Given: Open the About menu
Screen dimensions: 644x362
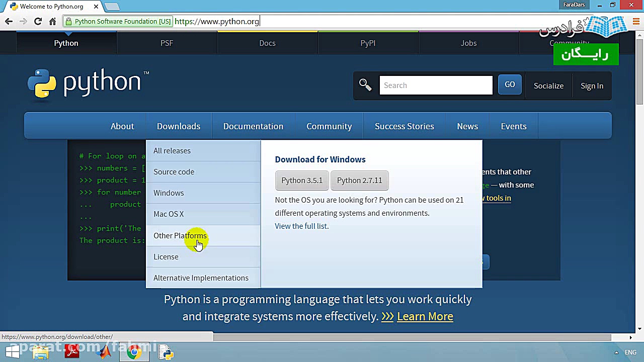Looking at the screenshot, I should tap(122, 126).
